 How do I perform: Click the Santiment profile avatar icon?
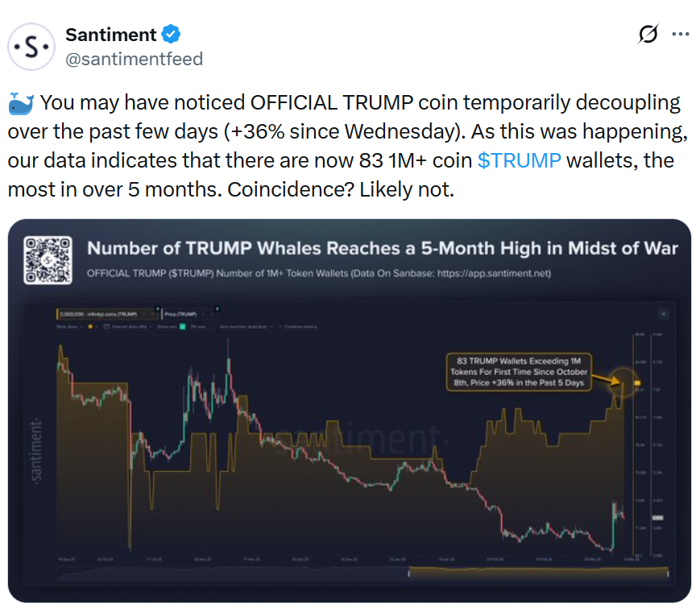coord(30,47)
